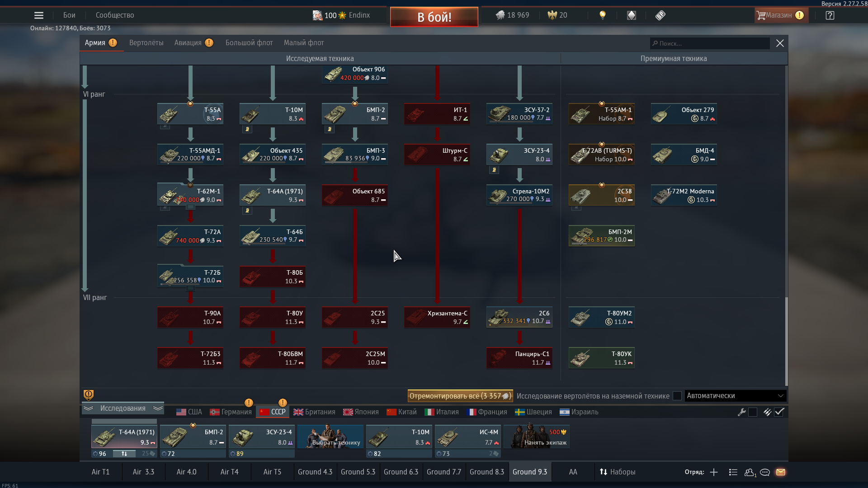Open the boosters diamond icon
This screenshot has height=488, width=868.
click(x=632, y=15)
